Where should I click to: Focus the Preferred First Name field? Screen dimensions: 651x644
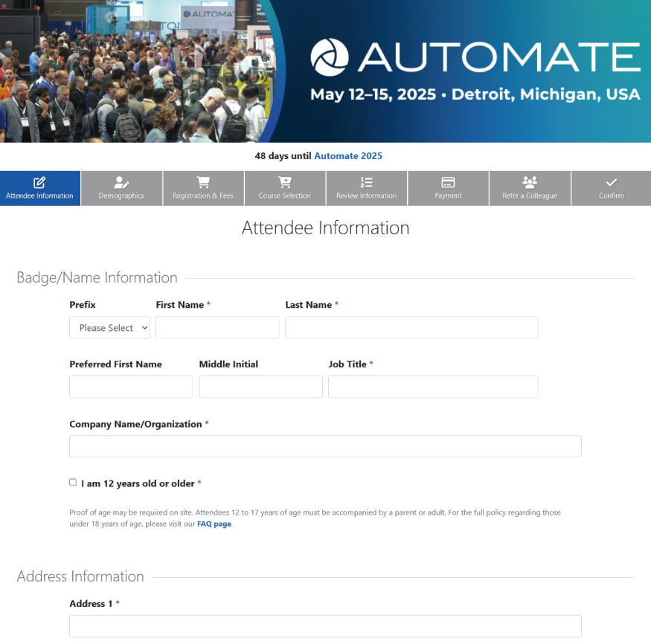click(131, 387)
